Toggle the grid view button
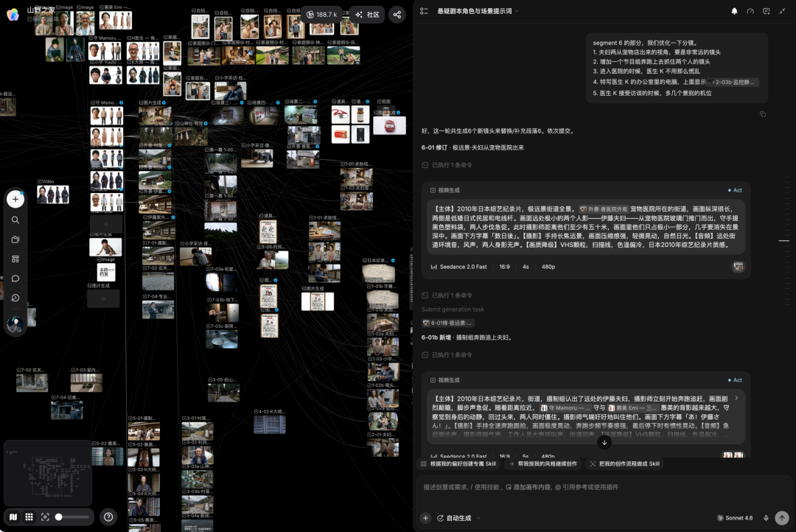 tap(29, 517)
